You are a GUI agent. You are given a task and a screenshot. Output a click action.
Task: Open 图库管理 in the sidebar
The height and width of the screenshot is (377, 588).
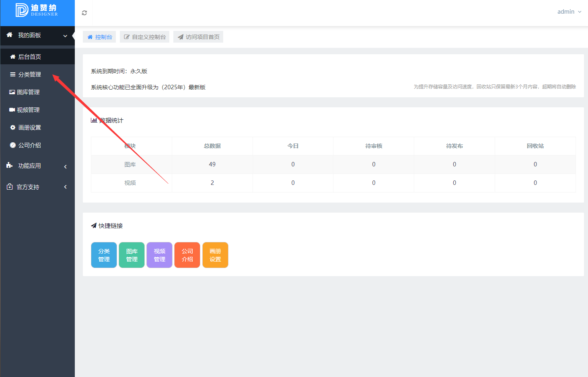pyautogui.click(x=37, y=92)
